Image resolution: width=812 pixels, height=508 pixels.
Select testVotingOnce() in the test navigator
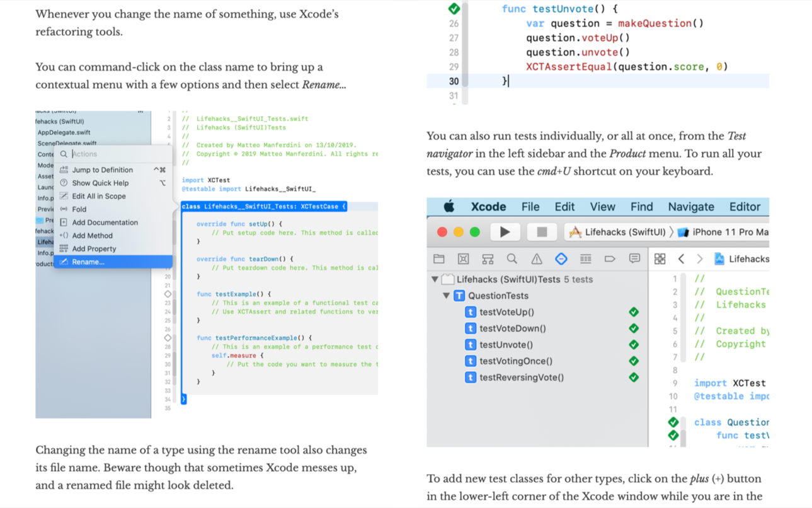516,361
